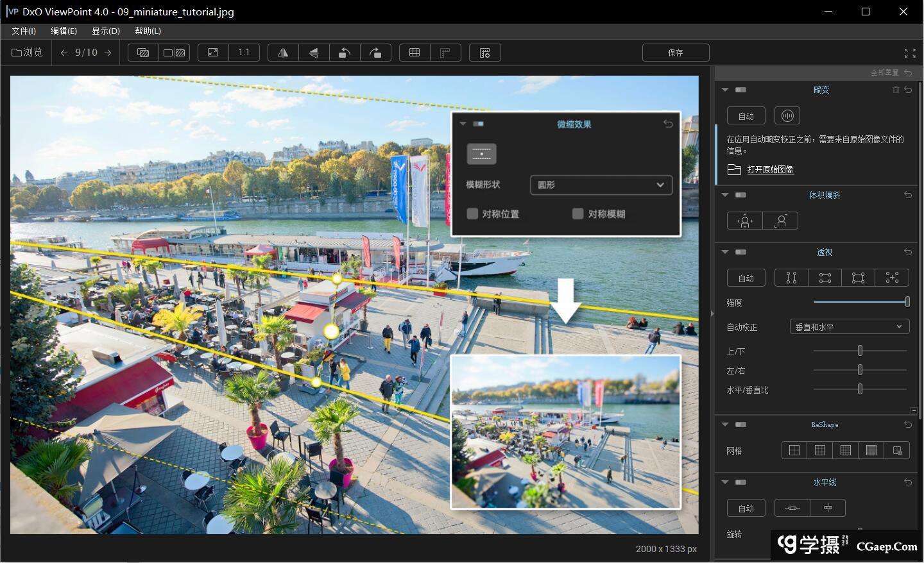This screenshot has height=563, width=924.
Task: Open the 文件(I) menu
Action: 24,31
